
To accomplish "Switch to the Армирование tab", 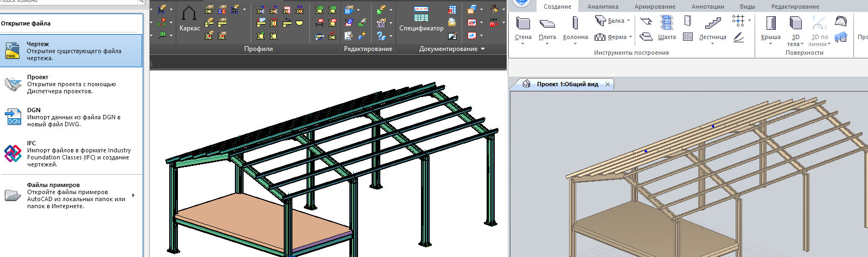I will click(655, 7).
